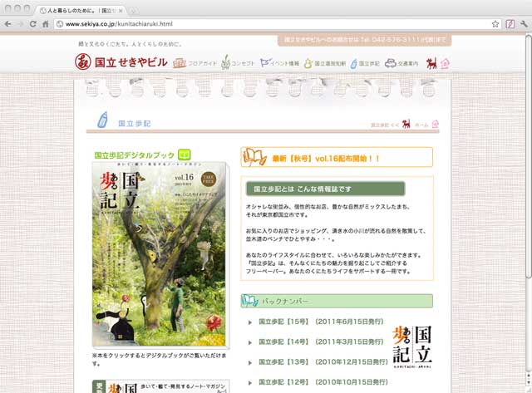Click the pink house icon in header

[445, 63]
